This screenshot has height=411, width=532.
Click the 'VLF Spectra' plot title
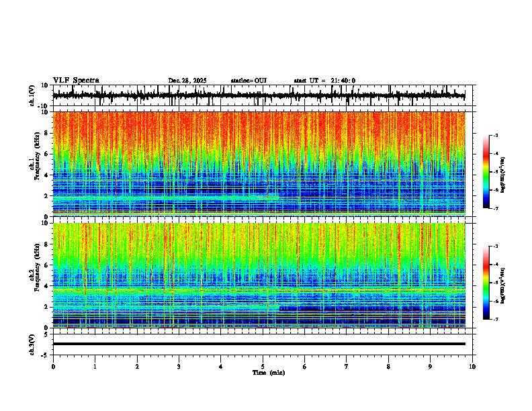coord(76,81)
